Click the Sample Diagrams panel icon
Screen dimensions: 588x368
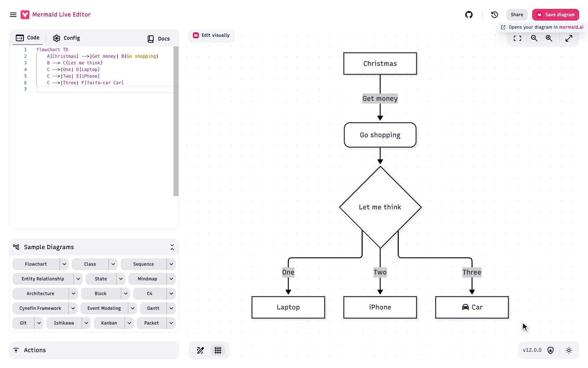16,247
